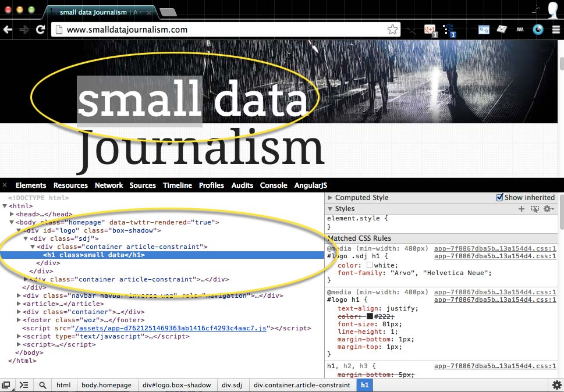The width and height of the screenshot is (564, 392).
Task: Select html in the breadcrumb bar
Action: (63, 385)
